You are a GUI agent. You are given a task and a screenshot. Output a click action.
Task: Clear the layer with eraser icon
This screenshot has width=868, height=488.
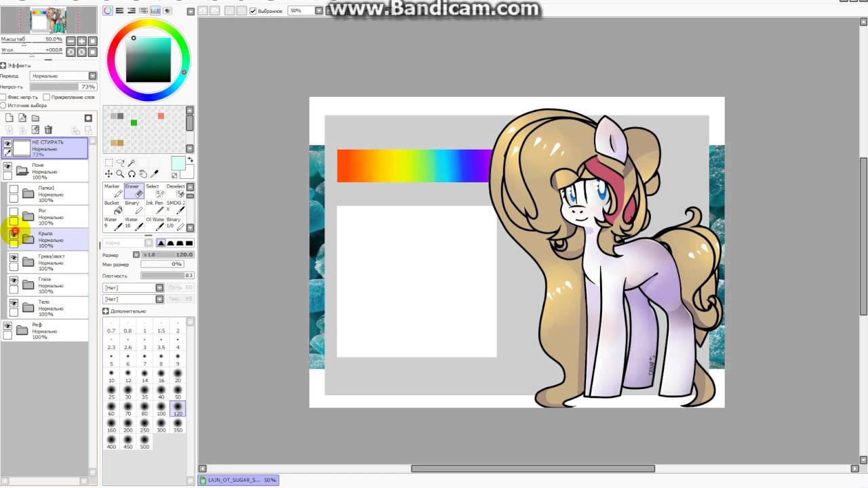35,129
